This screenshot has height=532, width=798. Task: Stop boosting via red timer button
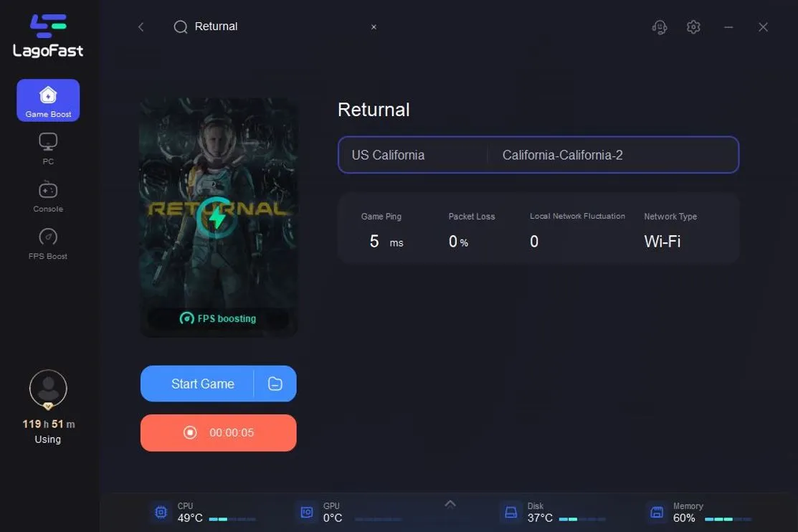(x=219, y=433)
